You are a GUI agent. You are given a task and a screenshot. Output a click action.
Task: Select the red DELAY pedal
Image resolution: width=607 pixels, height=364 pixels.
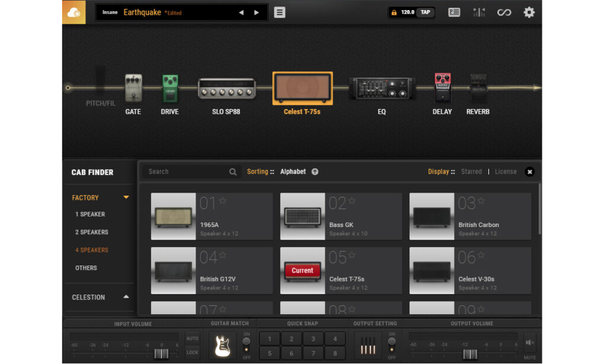442,88
